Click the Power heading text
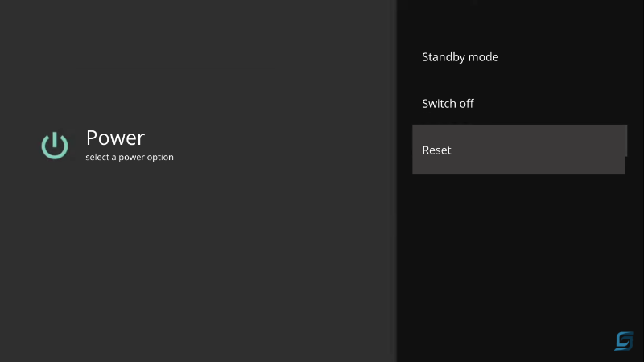Viewport: 644px width, 362px height. point(115,138)
